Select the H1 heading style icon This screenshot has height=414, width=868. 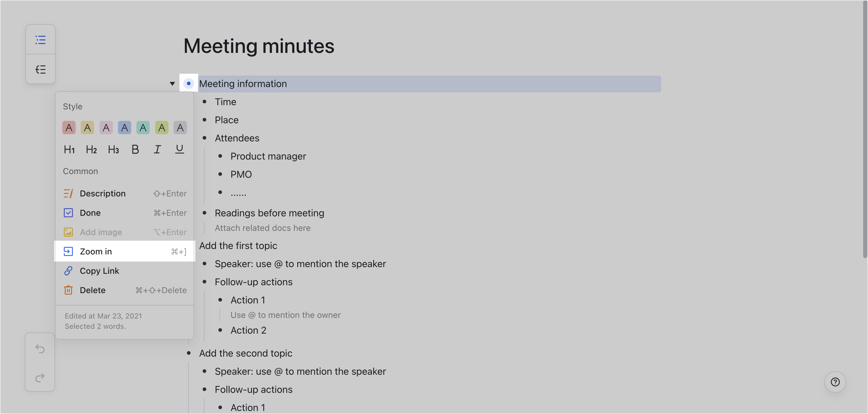point(69,150)
